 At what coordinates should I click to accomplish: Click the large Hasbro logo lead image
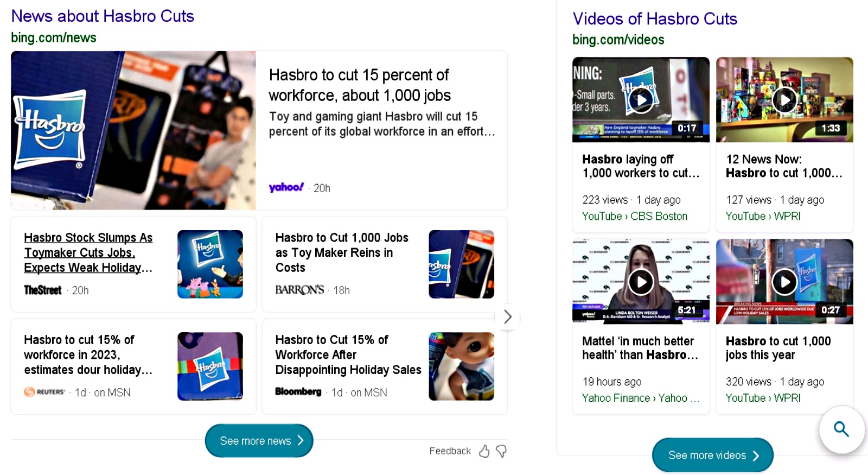(x=133, y=130)
